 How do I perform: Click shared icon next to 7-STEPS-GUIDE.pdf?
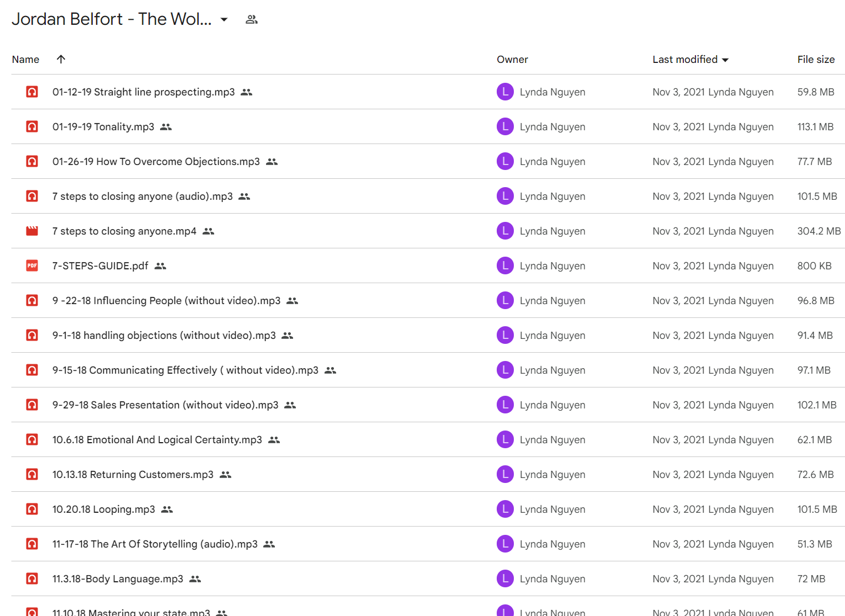click(160, 266)
